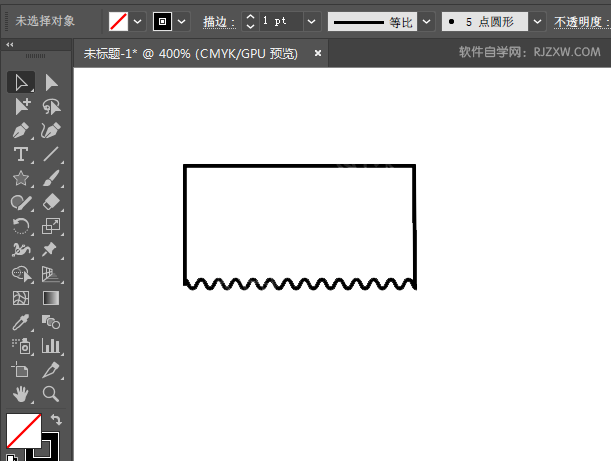Select the Puppet Warp pin tool

(51, 250)
